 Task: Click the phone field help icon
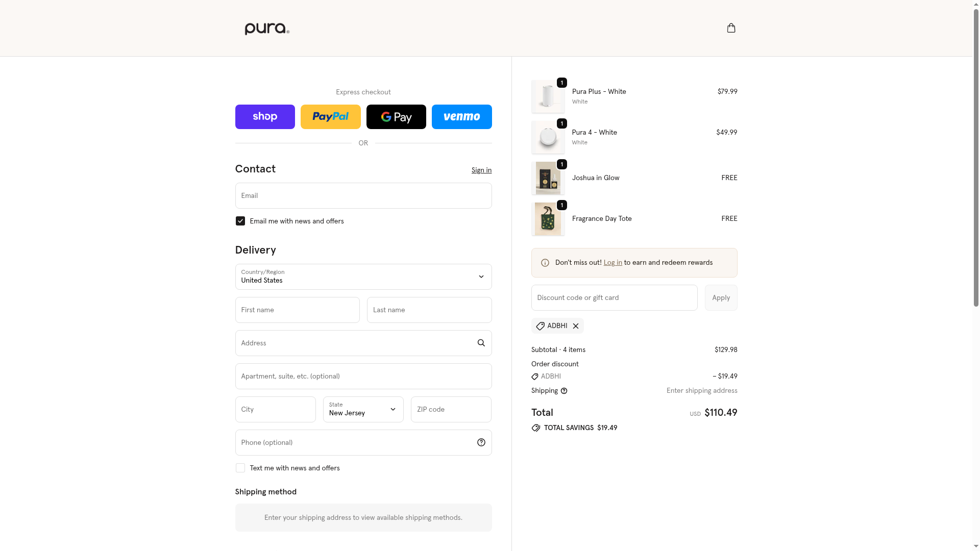[481, 442]
